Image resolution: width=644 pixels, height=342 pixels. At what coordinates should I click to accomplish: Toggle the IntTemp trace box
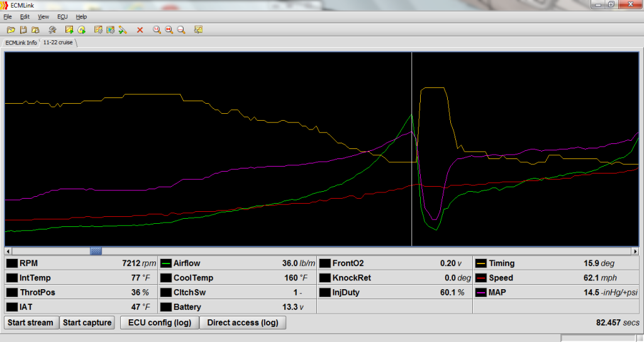(12, 278)
